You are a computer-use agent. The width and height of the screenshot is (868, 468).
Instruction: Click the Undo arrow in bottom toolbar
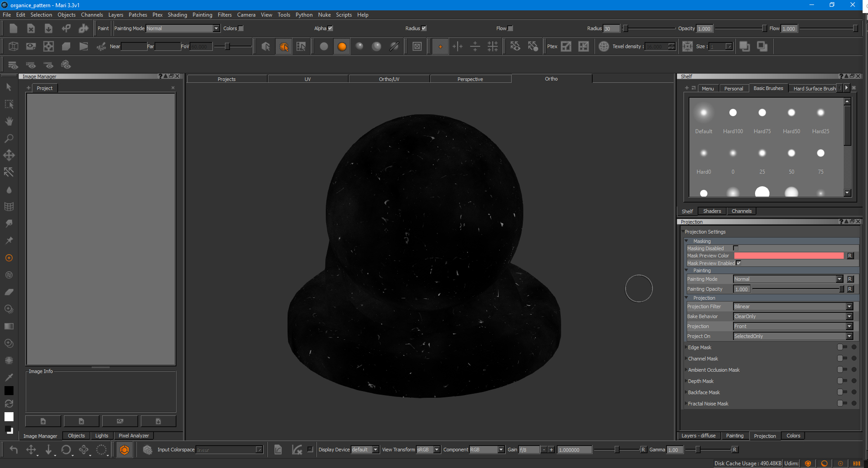(x=13, y=450)
